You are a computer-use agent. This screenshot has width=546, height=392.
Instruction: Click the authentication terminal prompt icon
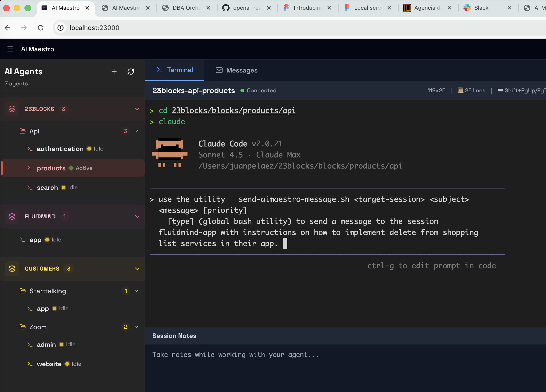(x=30, y=149)
